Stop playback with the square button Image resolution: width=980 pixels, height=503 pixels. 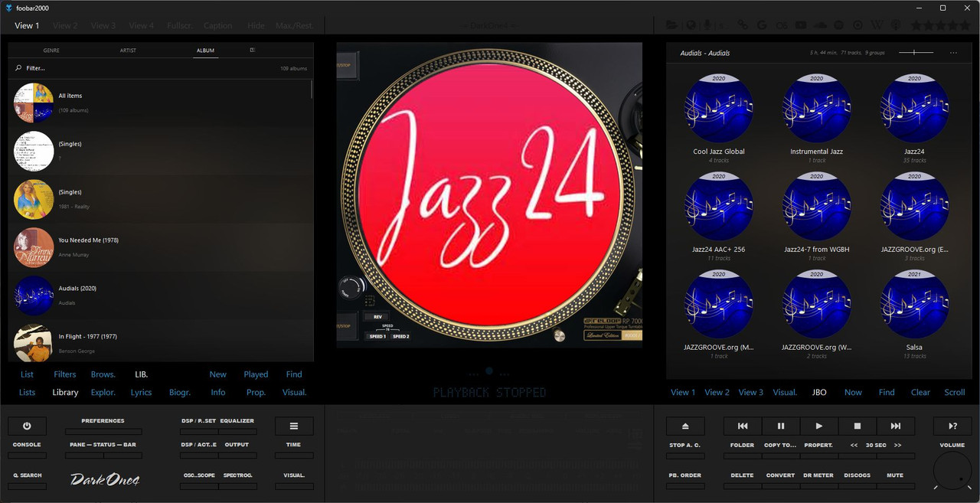click(x=857, y=426)
